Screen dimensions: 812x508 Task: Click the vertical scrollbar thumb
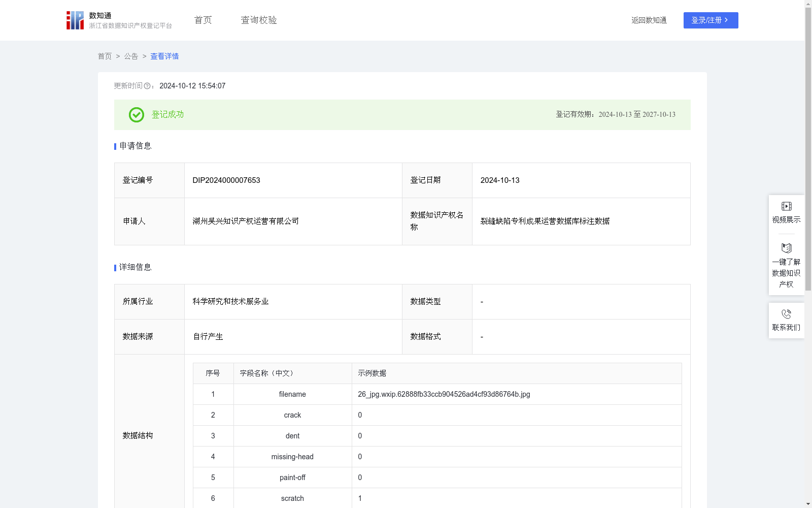[808, 150]
